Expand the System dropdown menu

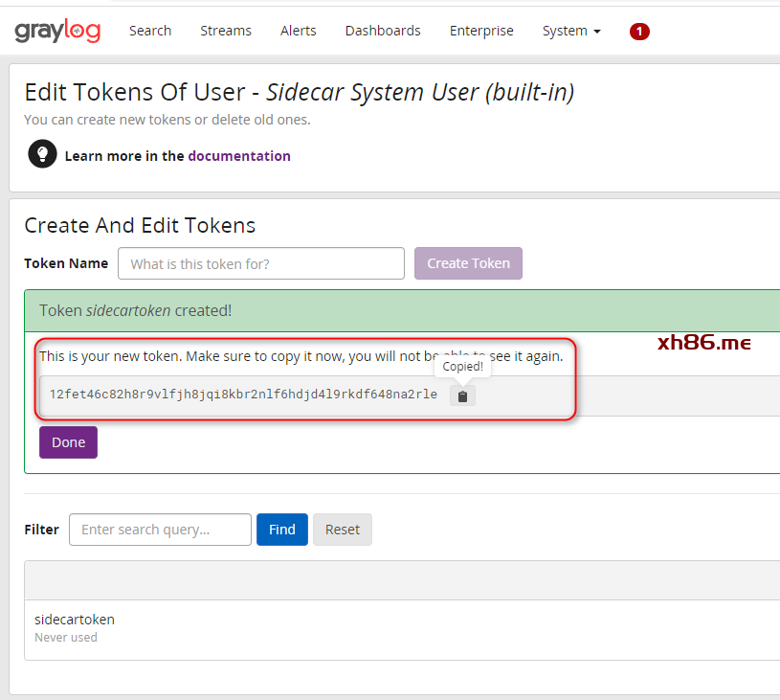[x=571, y=31]
